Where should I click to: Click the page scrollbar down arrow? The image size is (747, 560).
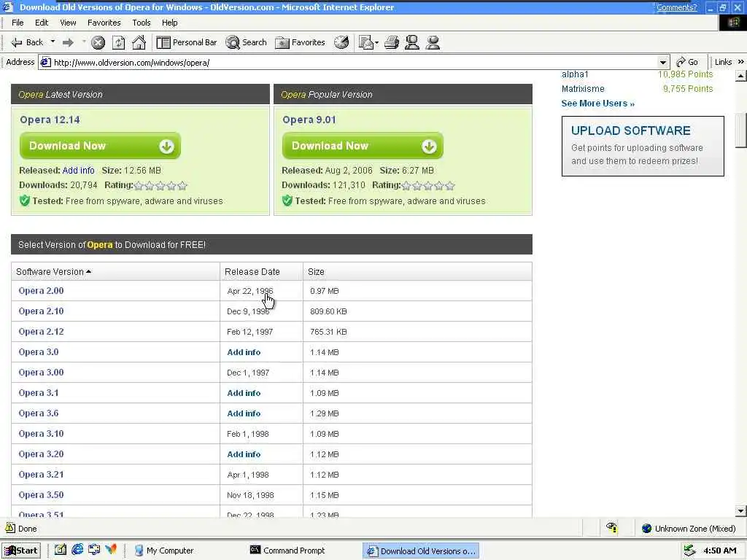pyautogui.click(x=741, y=511)
